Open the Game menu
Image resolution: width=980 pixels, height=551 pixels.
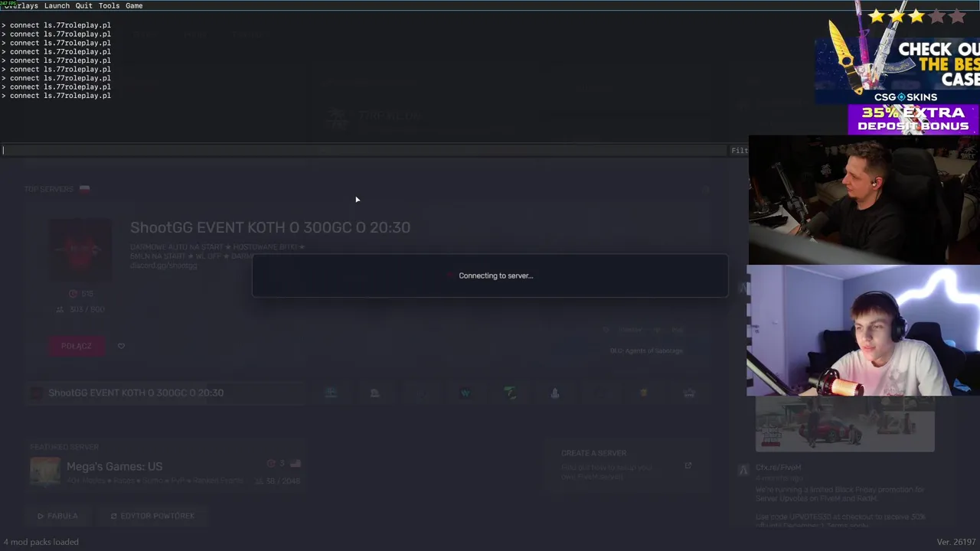click(134, 5)
